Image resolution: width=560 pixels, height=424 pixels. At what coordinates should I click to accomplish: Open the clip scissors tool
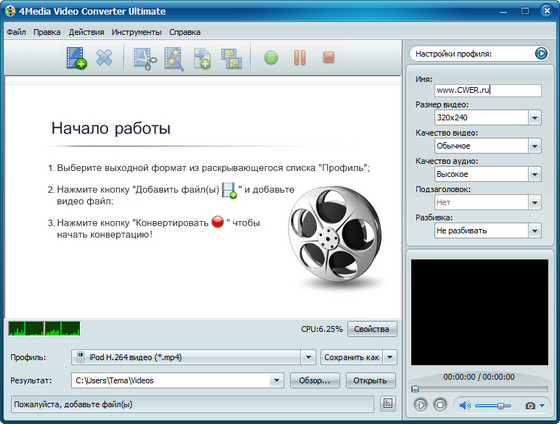pyautogui.click(x=145, y=58)
